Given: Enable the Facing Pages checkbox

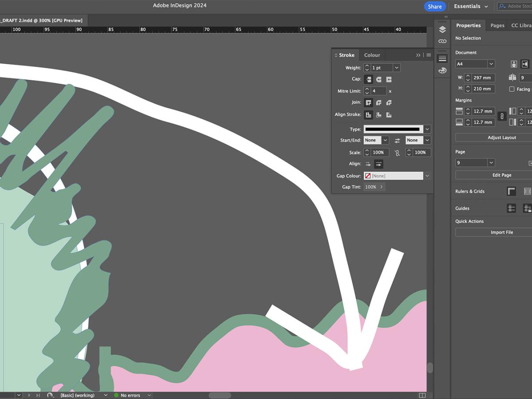Looking at the screenshot, I should pos(512,89).
